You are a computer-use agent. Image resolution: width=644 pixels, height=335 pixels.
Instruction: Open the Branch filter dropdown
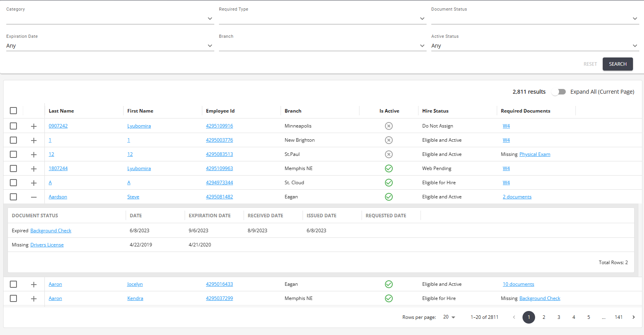coord(322,46)
